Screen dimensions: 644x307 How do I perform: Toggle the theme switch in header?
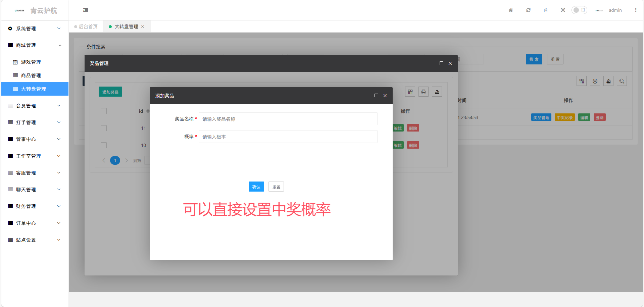[579, 10]
